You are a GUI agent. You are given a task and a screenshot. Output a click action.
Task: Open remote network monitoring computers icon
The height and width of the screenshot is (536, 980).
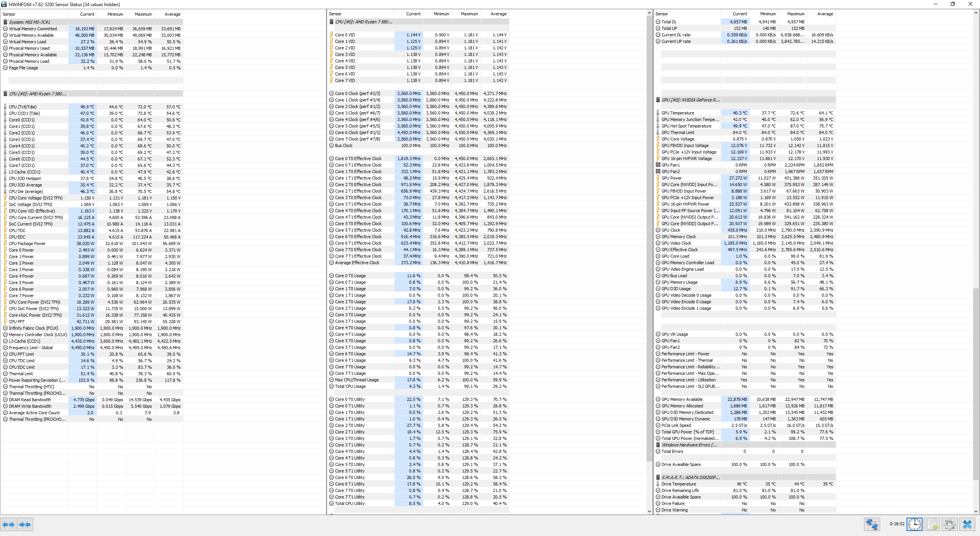tap(872, 524)
